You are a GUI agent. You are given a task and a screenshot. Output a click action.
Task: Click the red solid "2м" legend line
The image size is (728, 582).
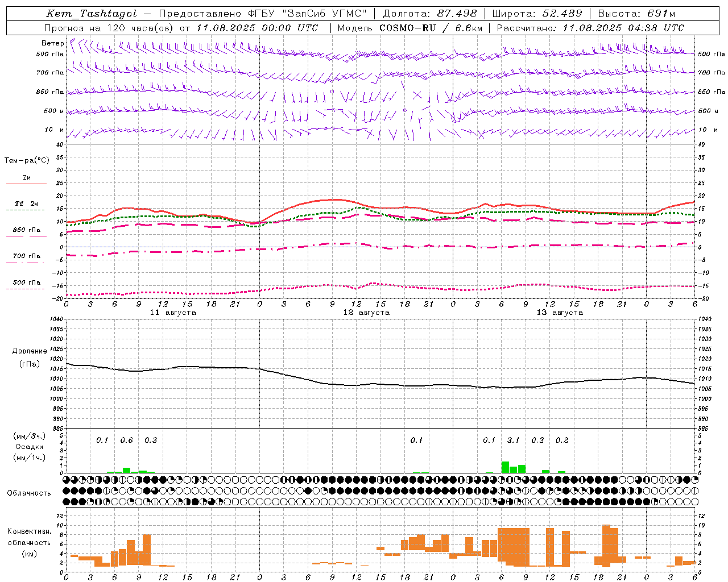click(26, 184)
